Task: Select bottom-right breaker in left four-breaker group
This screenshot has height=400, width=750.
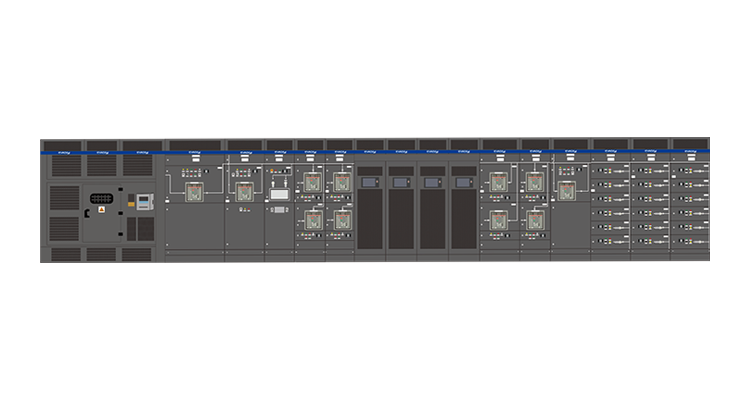Action: (x=342, y=218)
